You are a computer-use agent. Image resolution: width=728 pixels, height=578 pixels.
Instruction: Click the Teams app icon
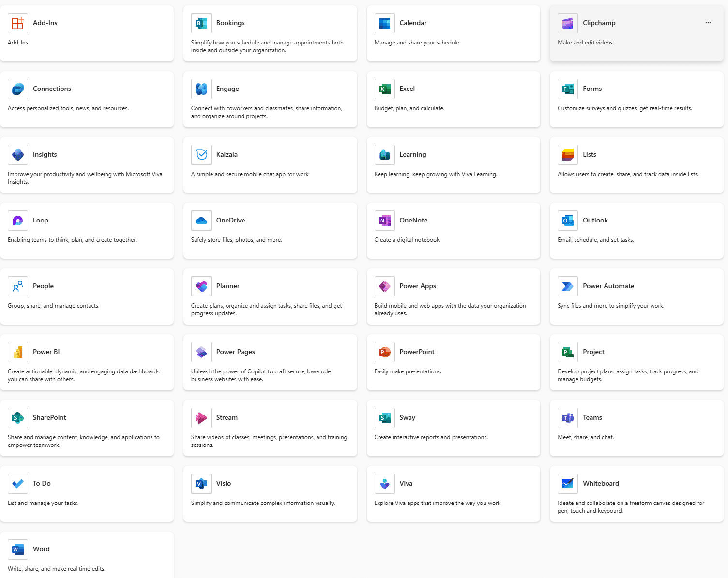click(568, 418)
